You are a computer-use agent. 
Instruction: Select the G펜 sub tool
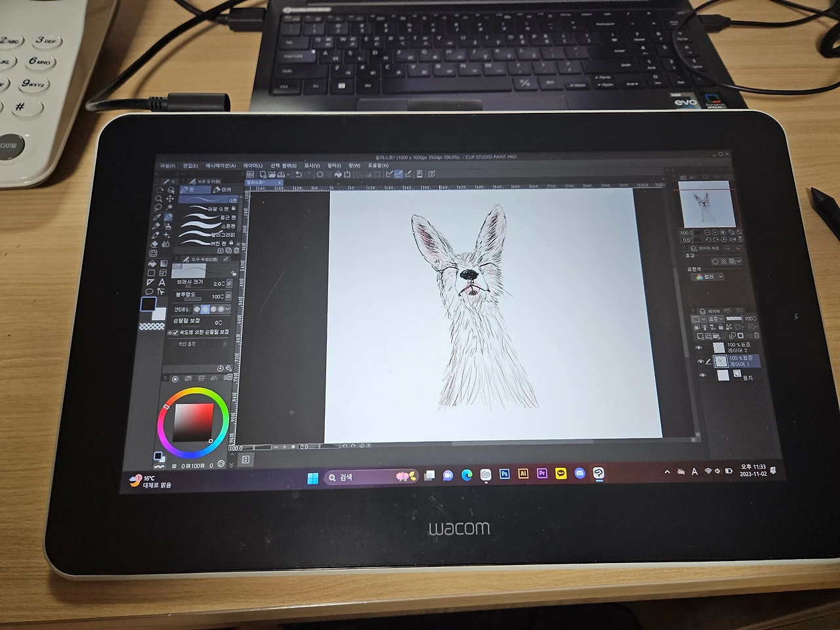209,199
